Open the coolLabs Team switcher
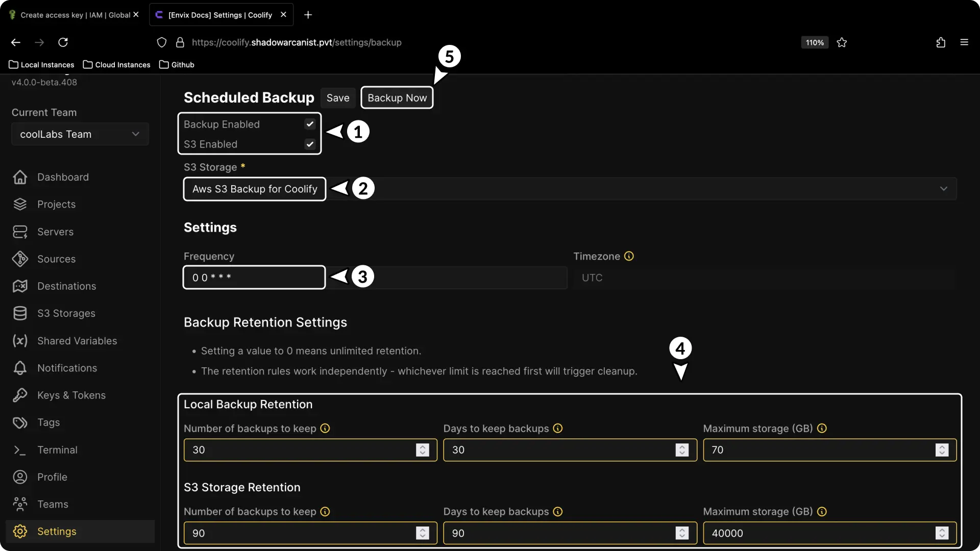The image size is (980, 551). (x=80, y=134)
